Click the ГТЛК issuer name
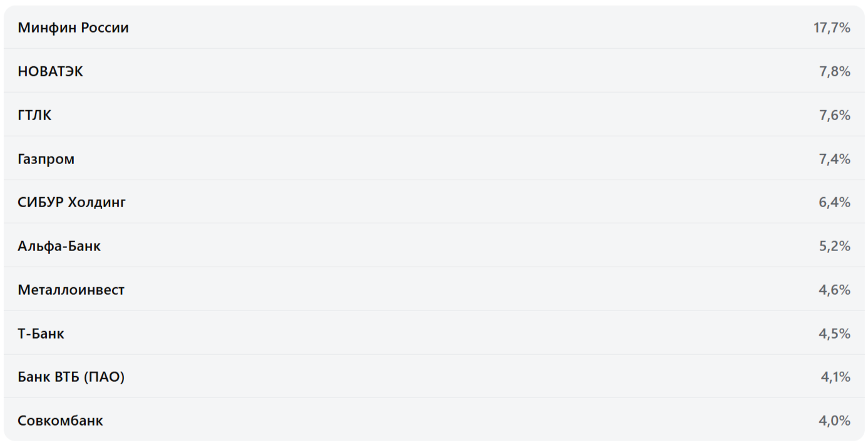Image resolution: width=868 pixels, height=445 pixels. point(34,115)
